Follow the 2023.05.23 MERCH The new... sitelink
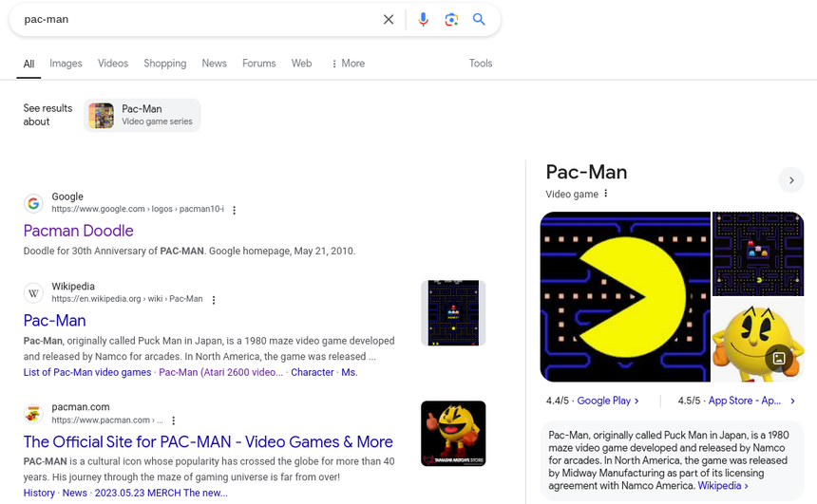This screenshot has width=817, height=504. pos(161,493)
